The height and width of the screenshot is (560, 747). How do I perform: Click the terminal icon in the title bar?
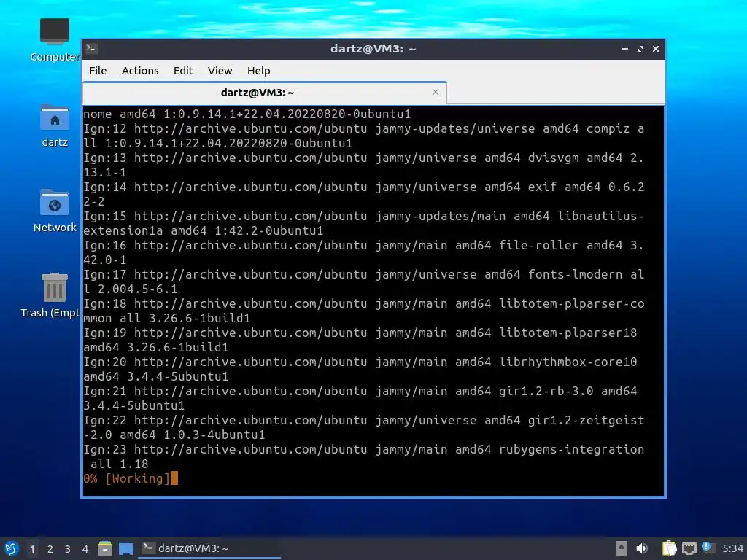tap(92, 49)
